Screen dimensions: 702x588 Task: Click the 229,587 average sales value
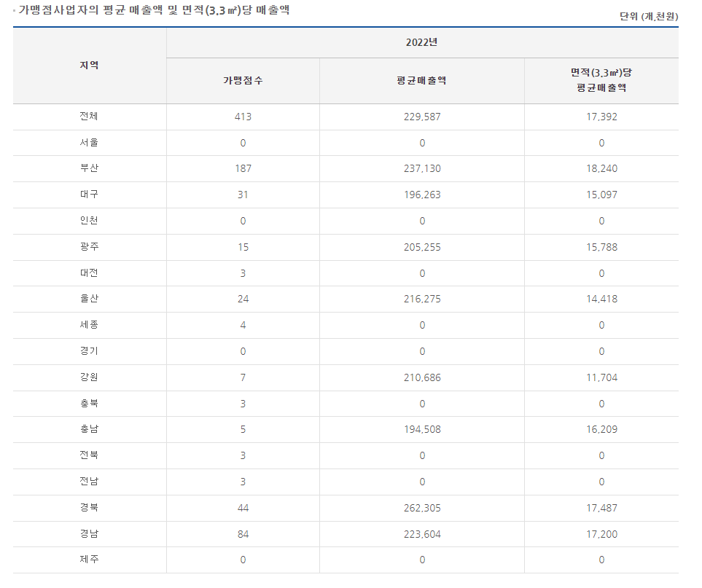click(x=421, y=117)
